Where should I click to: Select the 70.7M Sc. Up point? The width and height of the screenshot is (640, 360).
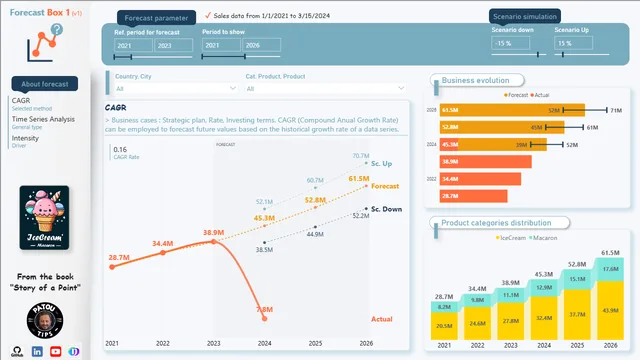(366, 163)
